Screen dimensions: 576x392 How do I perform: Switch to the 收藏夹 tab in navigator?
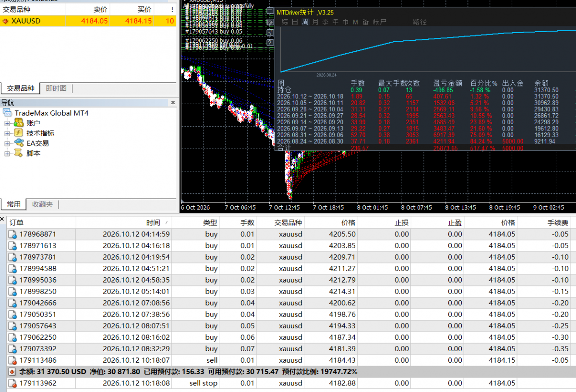tap(42, 204)
